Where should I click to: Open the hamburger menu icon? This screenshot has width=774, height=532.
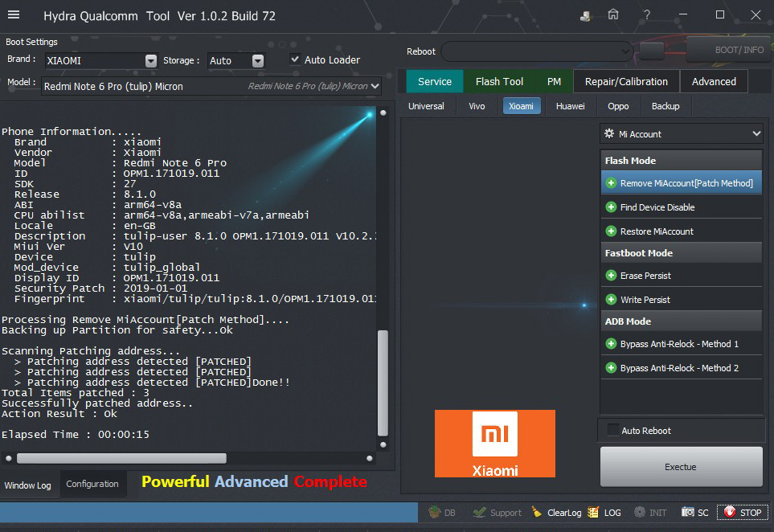(x=14, y=15)
